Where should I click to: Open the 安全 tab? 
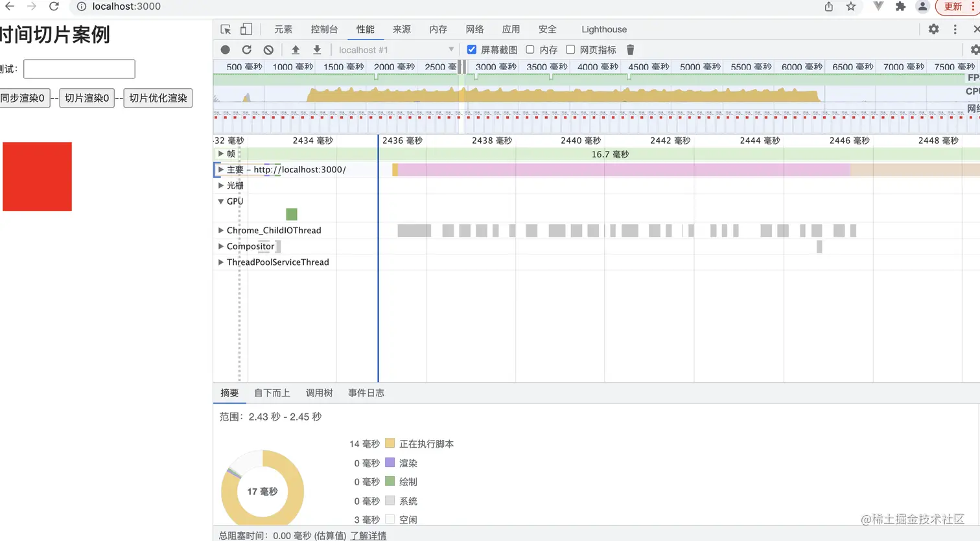547,29
